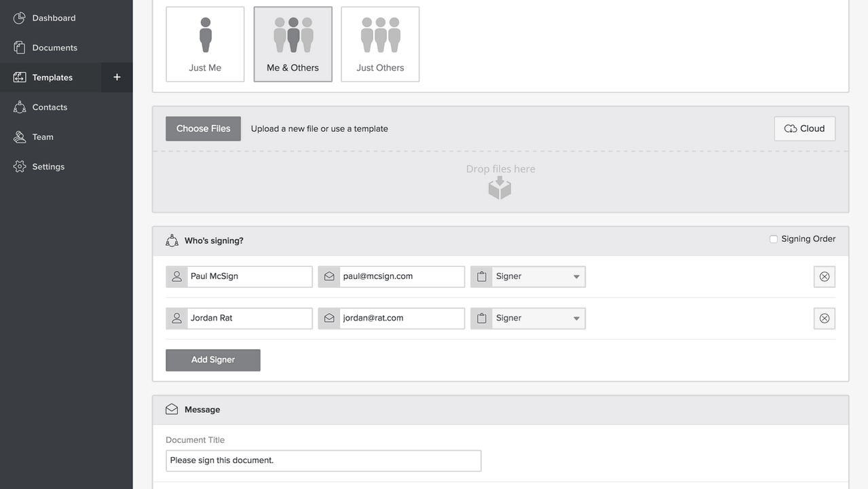Click the Settings gear icon
The image size is (868, 489).
[20, 166]
